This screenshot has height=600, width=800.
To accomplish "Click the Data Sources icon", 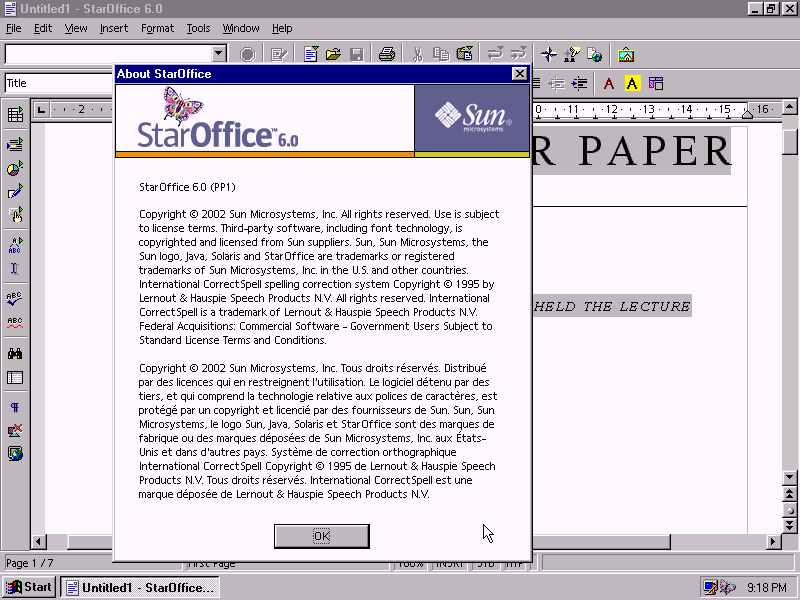I will tap(15, 377).
